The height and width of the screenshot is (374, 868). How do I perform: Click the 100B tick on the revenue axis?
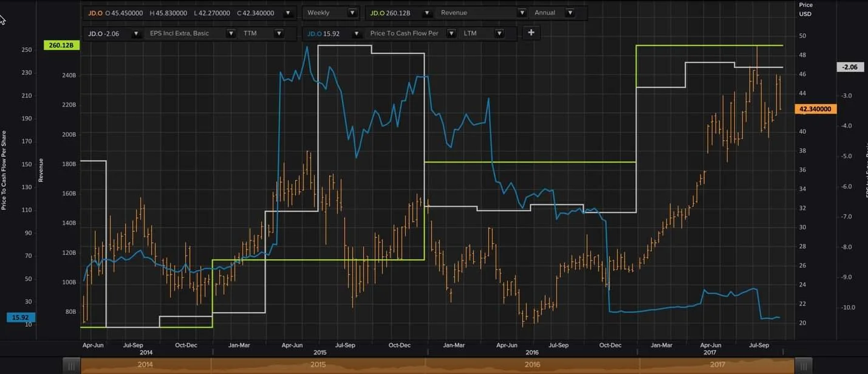69,282
